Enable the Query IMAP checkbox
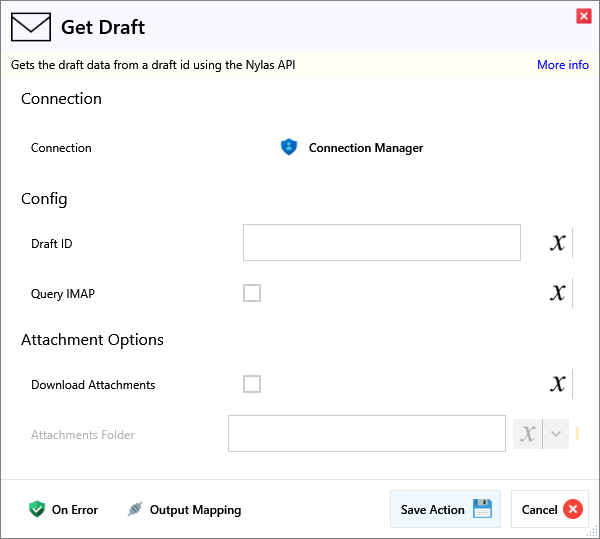 252,293
